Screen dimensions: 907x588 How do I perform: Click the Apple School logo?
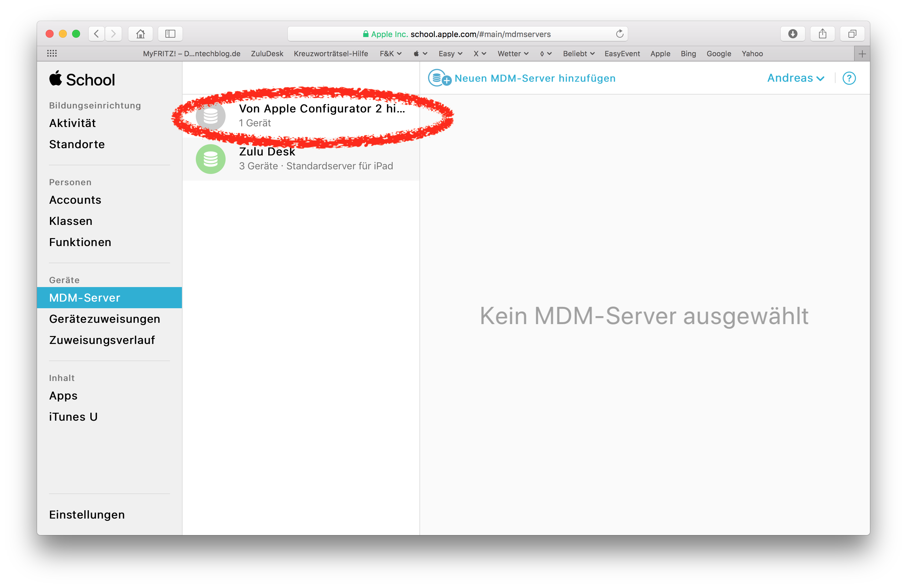(82, 79)
